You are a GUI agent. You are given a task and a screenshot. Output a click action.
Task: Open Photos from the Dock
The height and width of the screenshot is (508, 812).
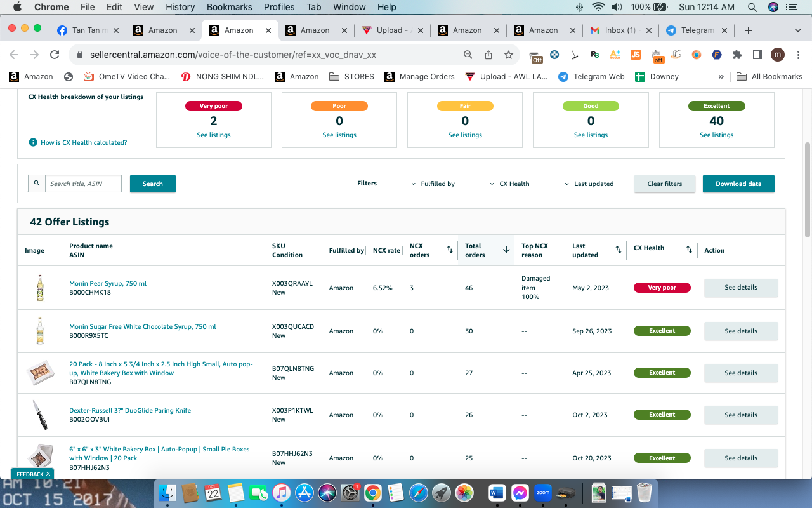pos(464,492)
